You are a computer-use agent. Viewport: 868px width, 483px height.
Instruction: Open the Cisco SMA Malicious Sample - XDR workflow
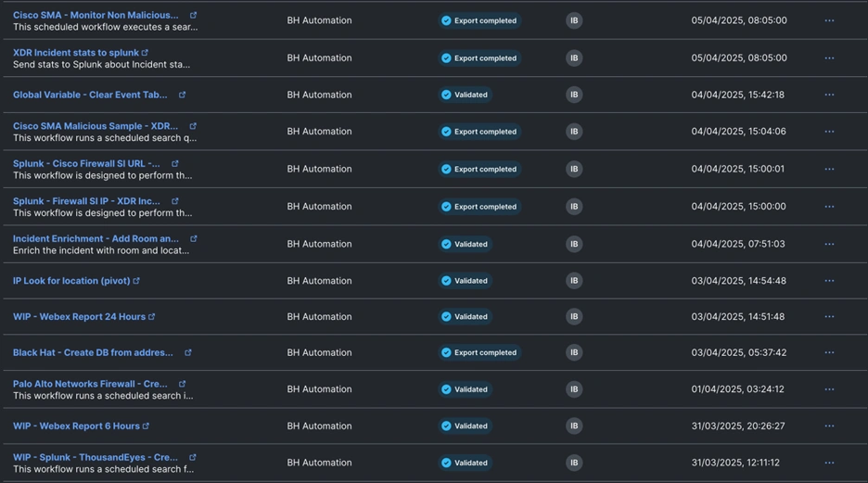96,126
